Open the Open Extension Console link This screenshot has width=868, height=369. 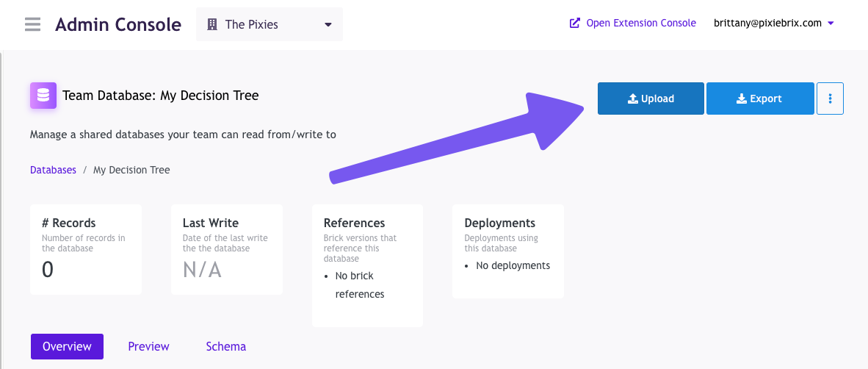point(640,23)
